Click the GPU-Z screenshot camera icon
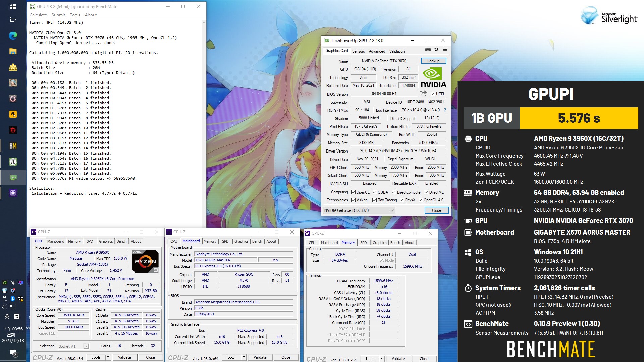 pyautogui.click(x=428, y=49)
